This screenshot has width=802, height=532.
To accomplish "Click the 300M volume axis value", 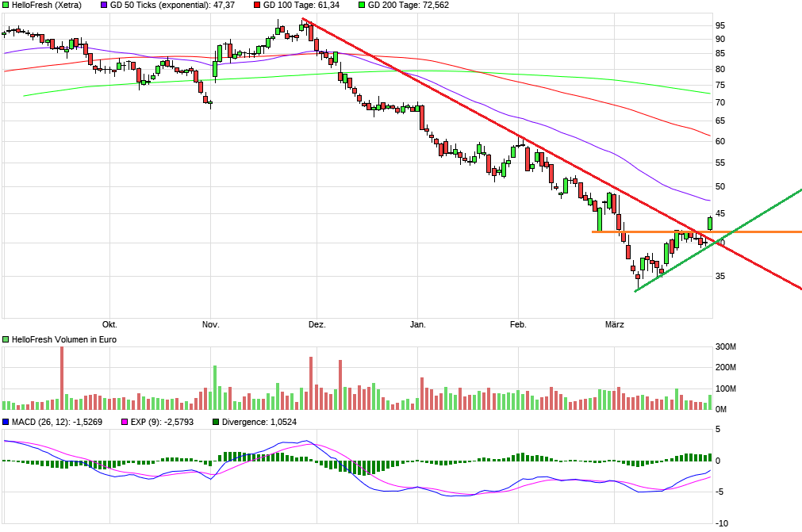I will point(725,347).
